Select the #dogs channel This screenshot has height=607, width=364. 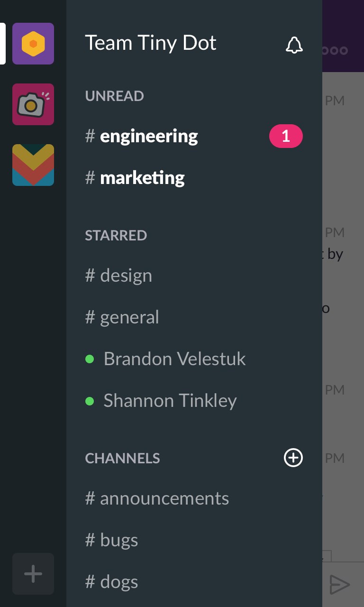point(118,582)
